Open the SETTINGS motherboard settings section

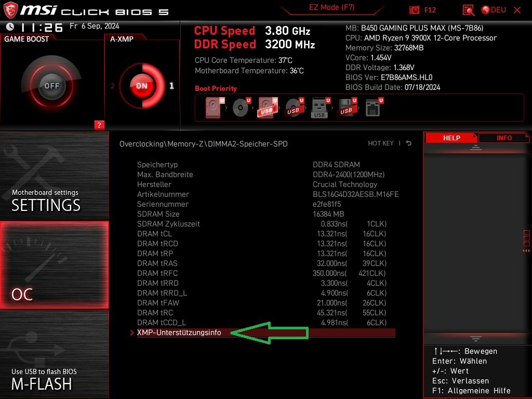(54, 176)
